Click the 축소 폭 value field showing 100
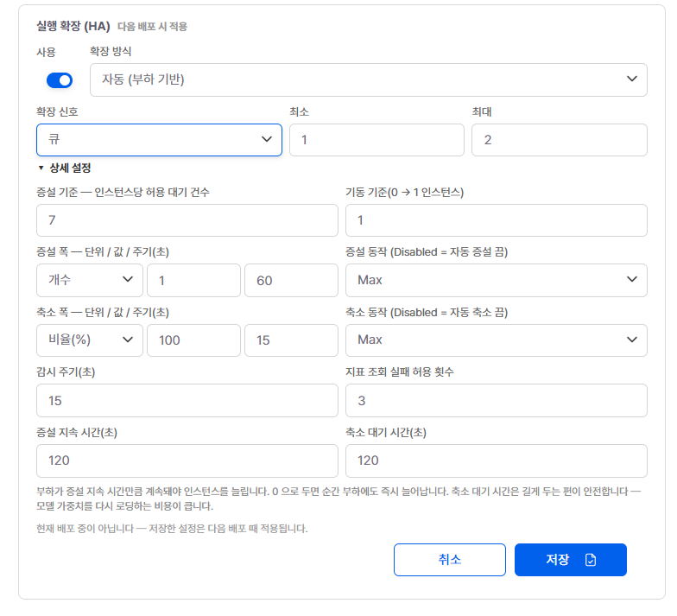The height and width of the screenshot is (616, 677). (193, 340)
